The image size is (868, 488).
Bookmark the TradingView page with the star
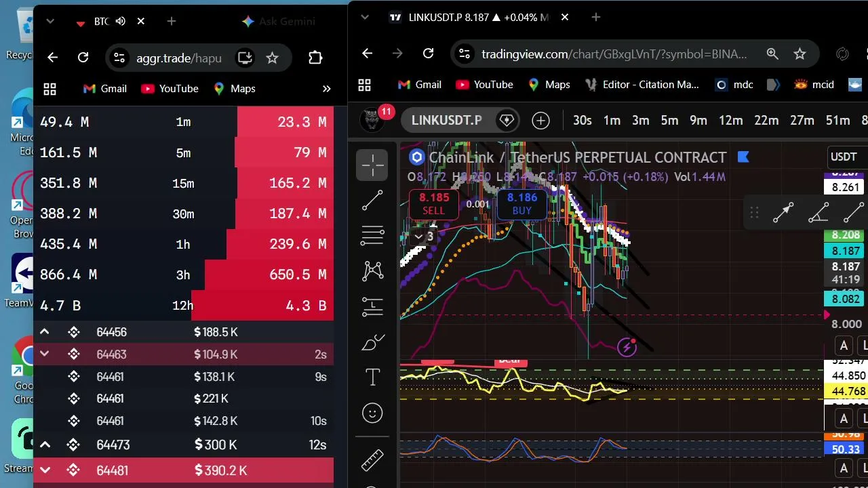[x=800, y=54]
